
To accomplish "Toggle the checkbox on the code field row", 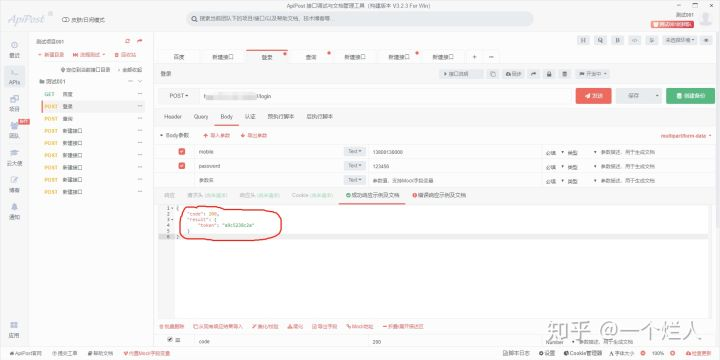I will pos(170,340).
